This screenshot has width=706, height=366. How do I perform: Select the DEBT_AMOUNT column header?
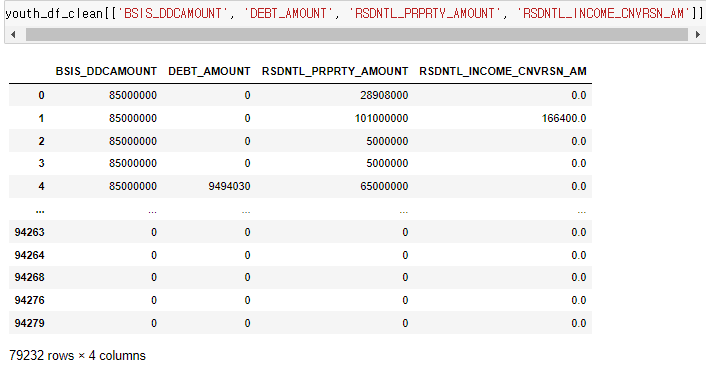[209, 71]
